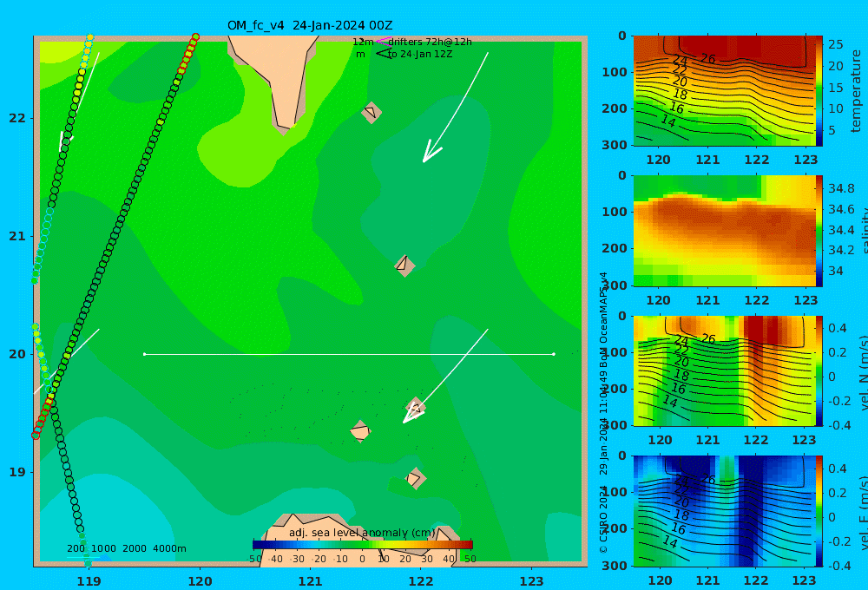
Task: Open the temperature section panel
Action: click(x=725, y=91)
